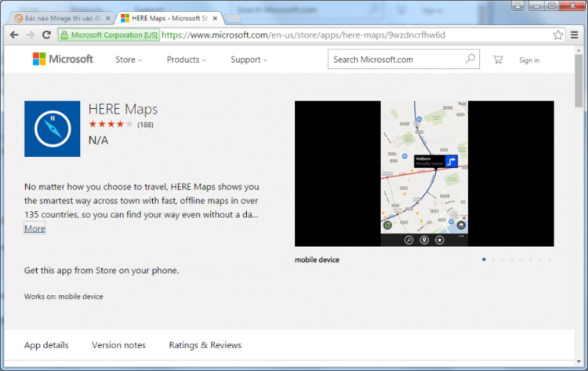This screenshot has width=588, height=371.
Task: Expand the Support dropdown menu
Action: point(249,60)
